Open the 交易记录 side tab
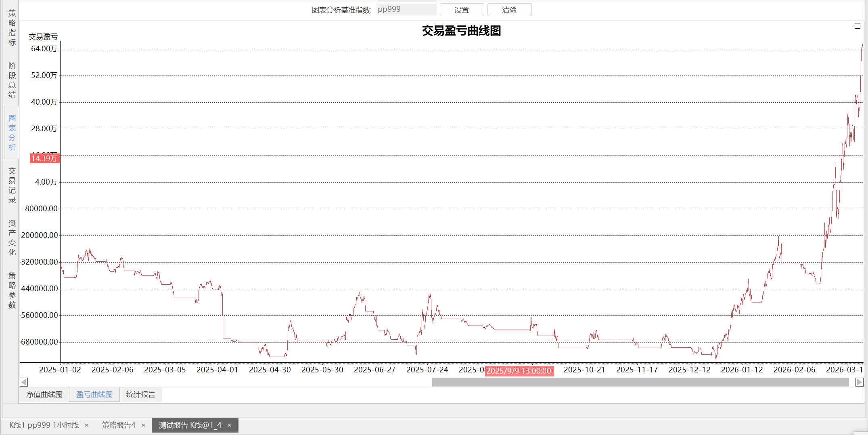Screen dimensions: 868x435 (12, 185)
